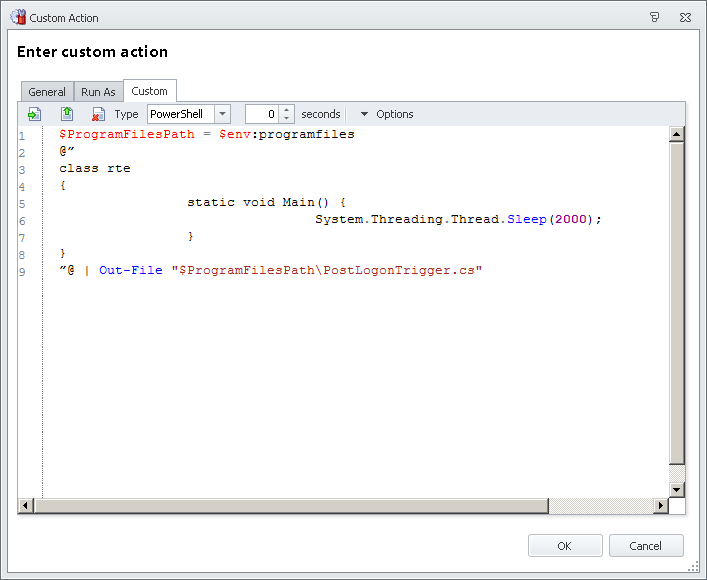Click the vertical scrollbar down arrow
This screenshot has height=580, width=707.
point(677,489)
